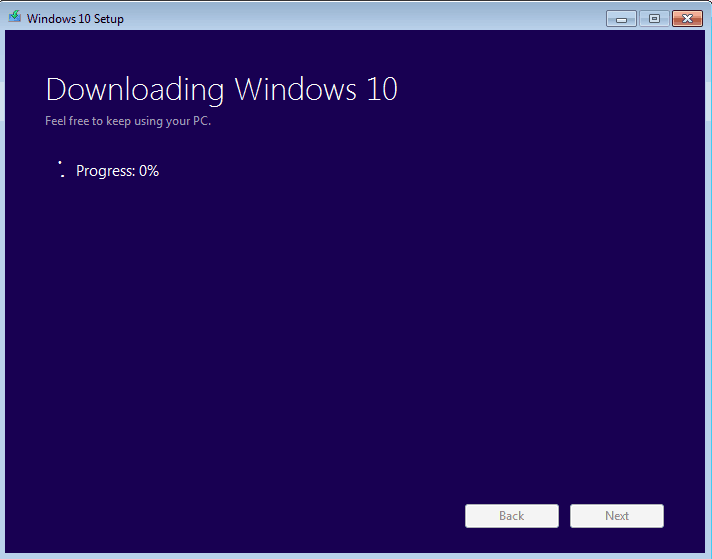Viewport: 712px width, 559px height.
Task: Click the "Feel free to keep using your PC." text
Action: 128,121
